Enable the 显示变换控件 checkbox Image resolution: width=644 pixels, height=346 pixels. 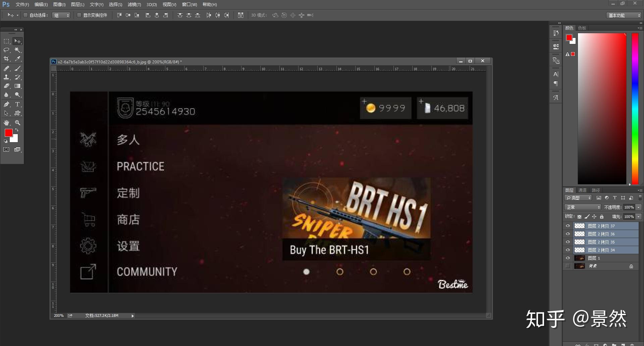coord(79,15)
